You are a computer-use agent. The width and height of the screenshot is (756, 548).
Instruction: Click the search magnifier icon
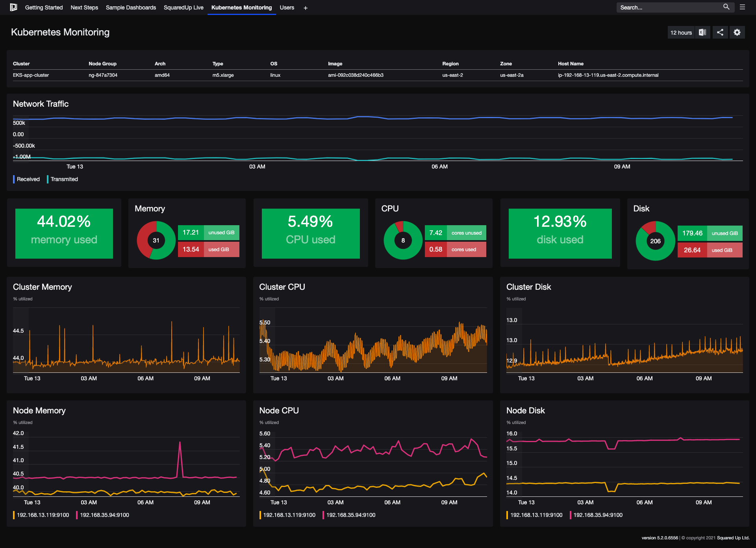coord(726,7)
